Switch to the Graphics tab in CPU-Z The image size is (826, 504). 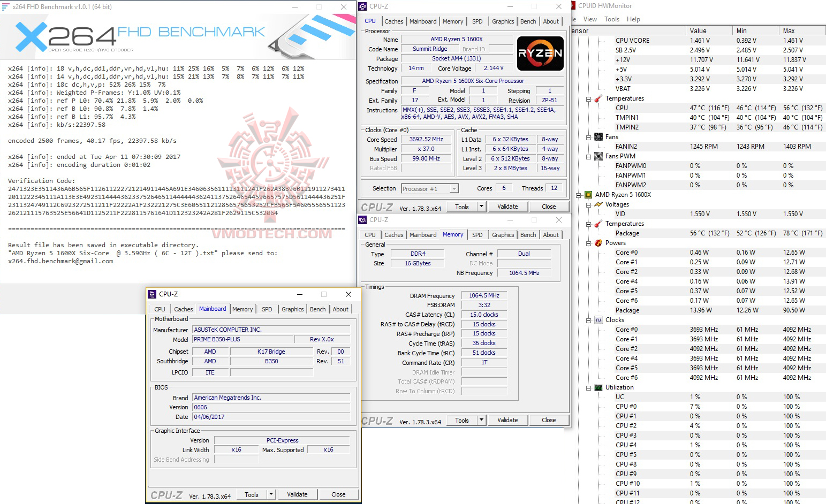(x=502, y=21)
